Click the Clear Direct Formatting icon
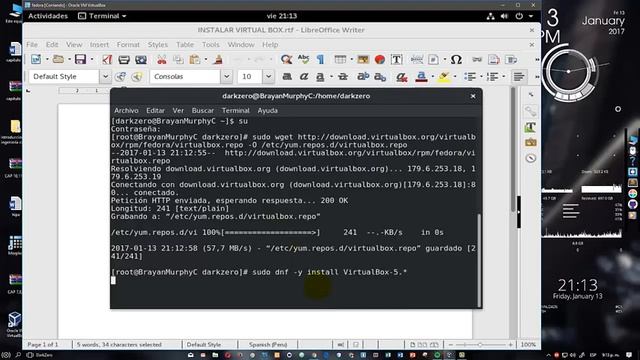Image resolution: width=640 pixels, height=360 pixels. (x=402, y=77)
